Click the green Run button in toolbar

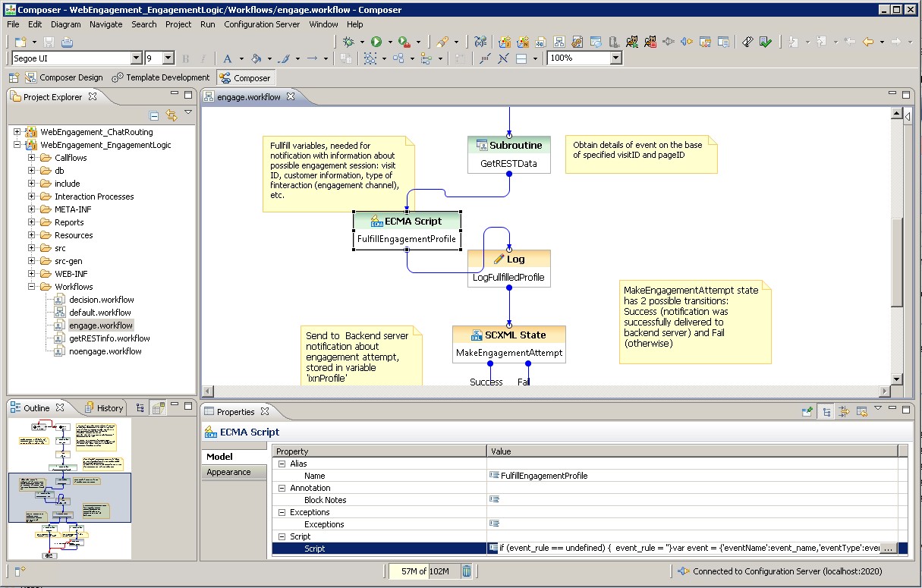coord(376,42)
